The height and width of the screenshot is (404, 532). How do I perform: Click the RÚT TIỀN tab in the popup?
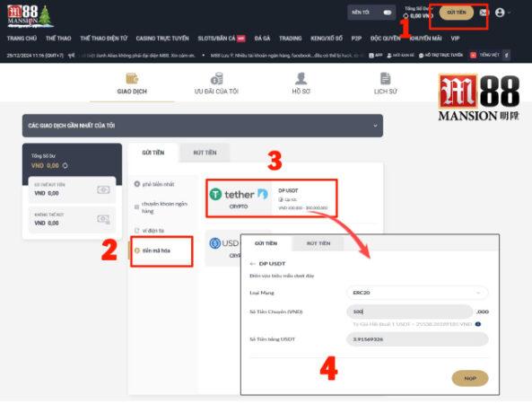coord(318,243)
